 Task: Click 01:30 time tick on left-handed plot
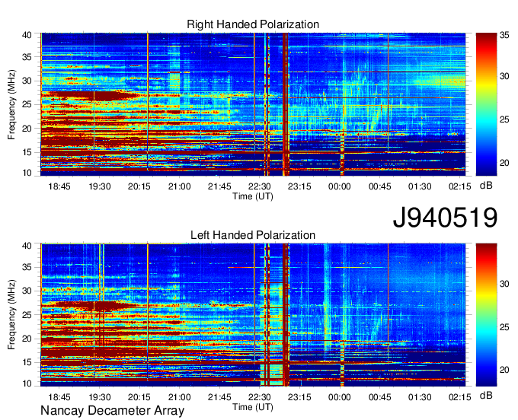pyautogui.click(x=420, y=397)
